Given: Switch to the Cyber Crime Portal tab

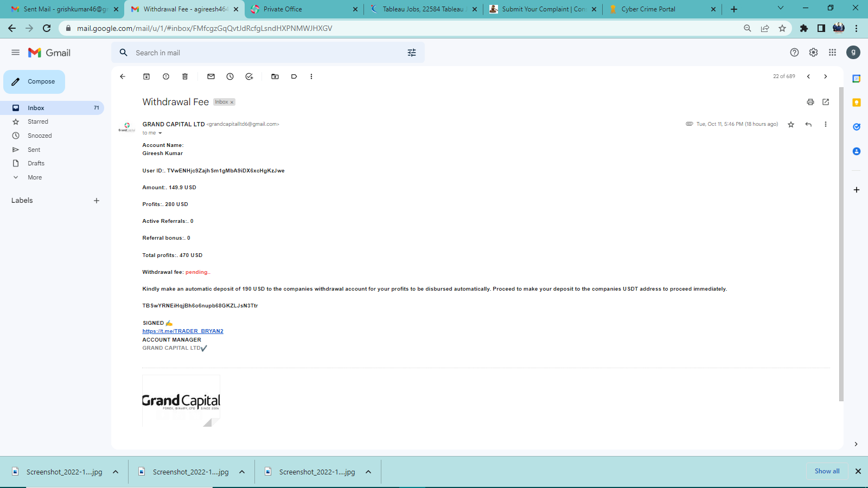Looking at the screenshot, I should coord(648,9).
